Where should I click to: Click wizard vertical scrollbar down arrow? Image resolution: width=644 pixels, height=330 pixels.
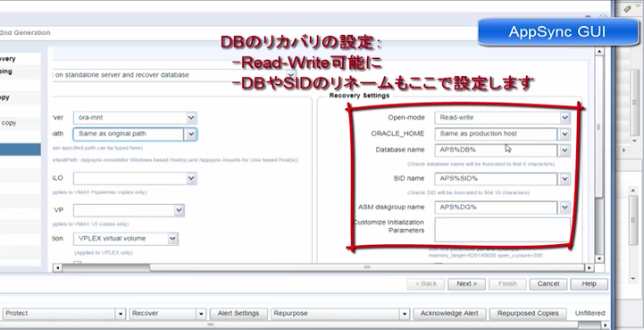pyautogui.click(x=598, y=258)
